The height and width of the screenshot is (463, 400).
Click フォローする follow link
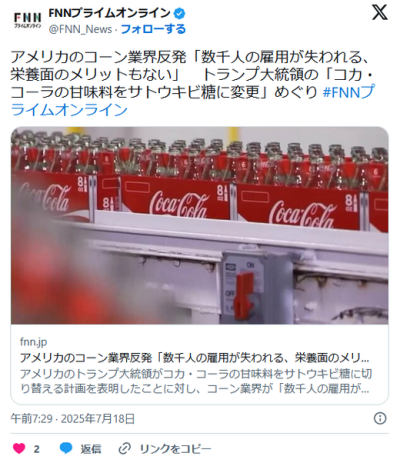[x=153, y=29]
